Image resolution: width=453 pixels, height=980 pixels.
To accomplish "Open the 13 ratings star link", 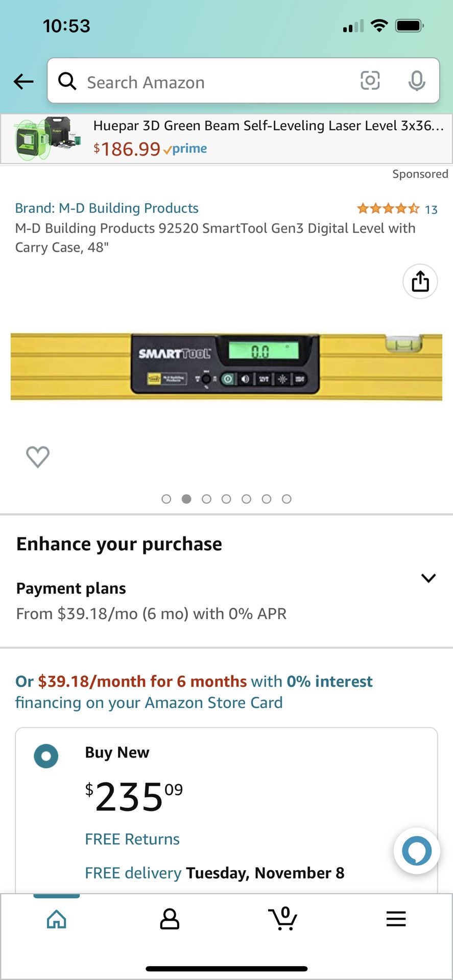I will pos(396,209).
